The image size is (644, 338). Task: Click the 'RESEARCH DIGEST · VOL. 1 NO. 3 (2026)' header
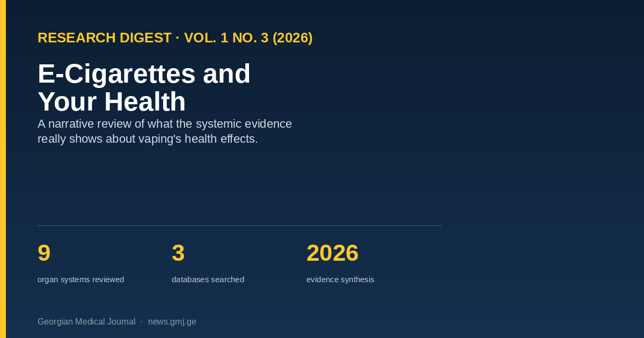point(175,38)
